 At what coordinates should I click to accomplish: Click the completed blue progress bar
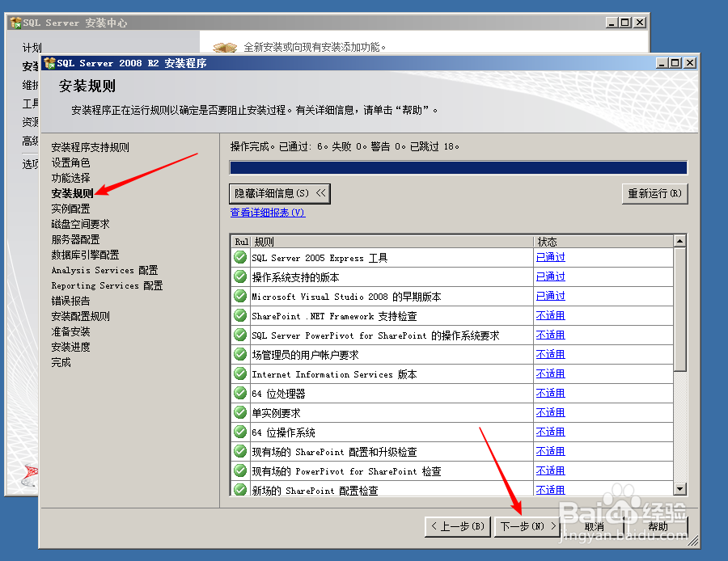click(x=459, y=167)
